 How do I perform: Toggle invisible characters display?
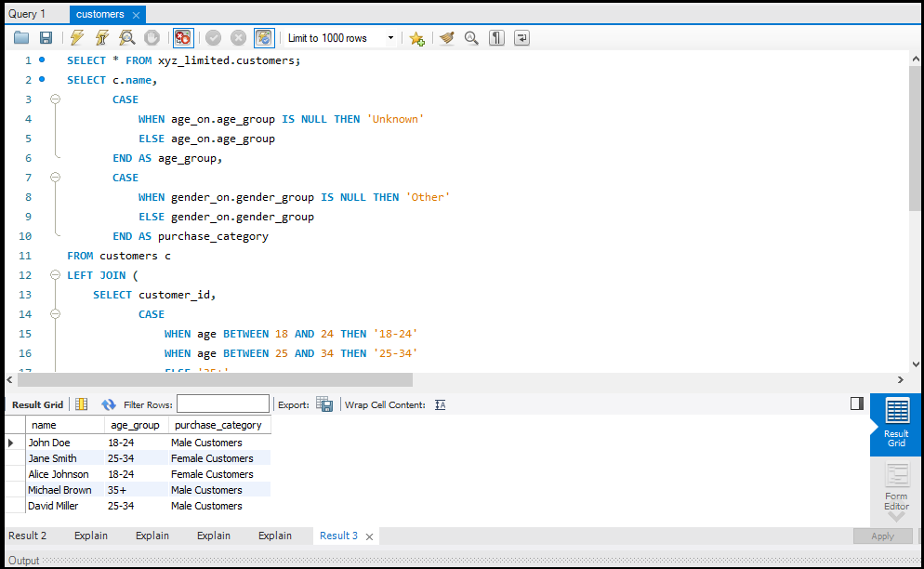[497, 38]
